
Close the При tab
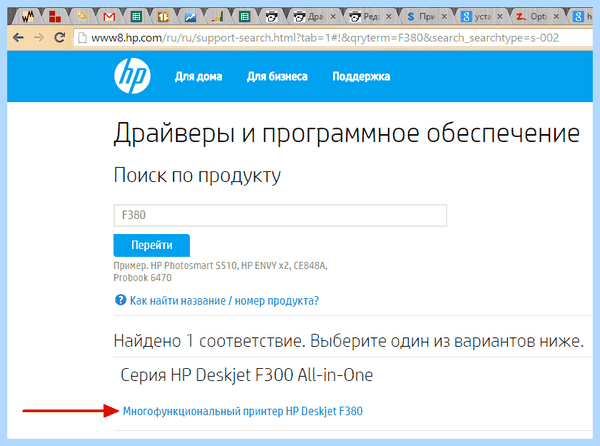coord(444,17)
